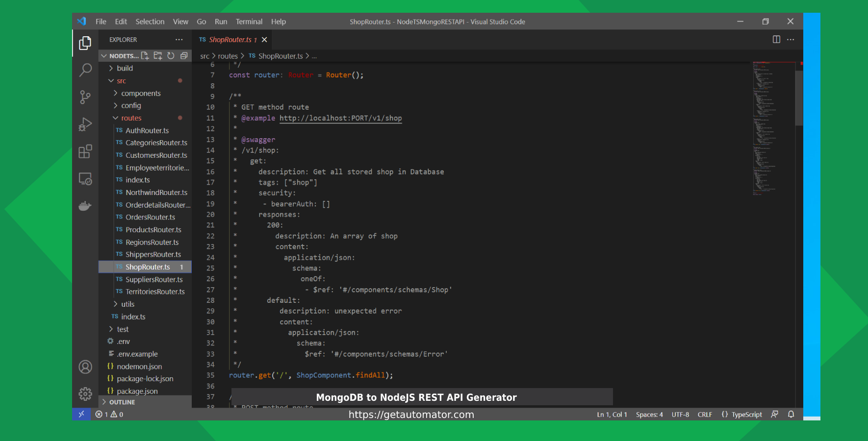Open editor more actions ellipsis
The width and height of the screenshot is (868, 441).
point(791,39)
